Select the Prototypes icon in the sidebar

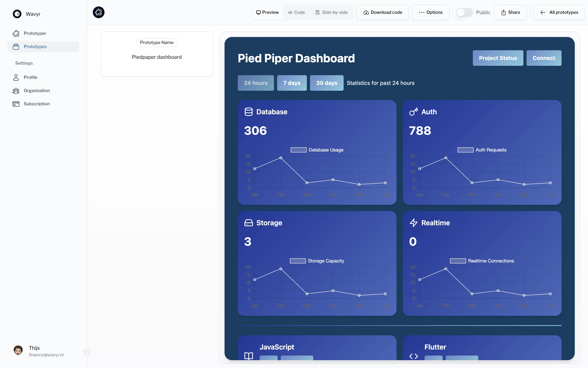tap(16, 47)
